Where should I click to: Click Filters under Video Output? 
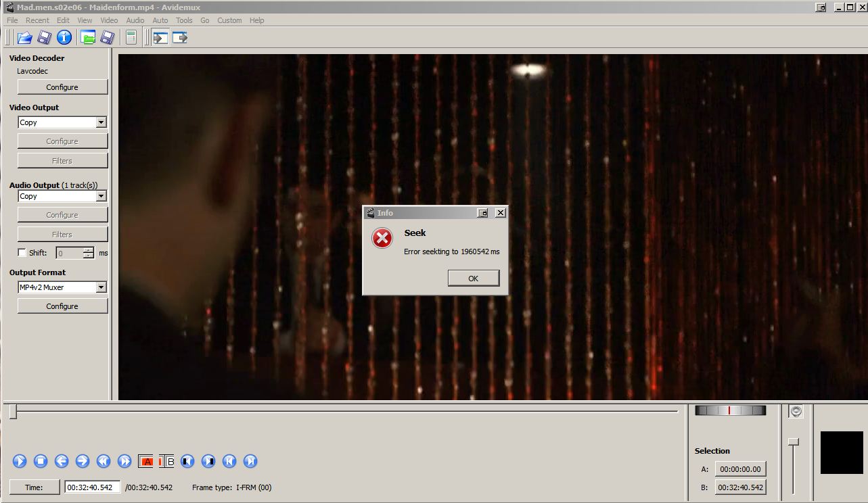[62, 161]
